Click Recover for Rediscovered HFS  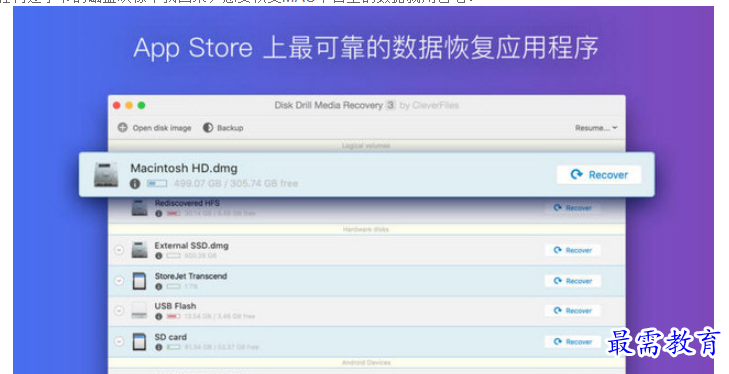click(x=573, y=208)
